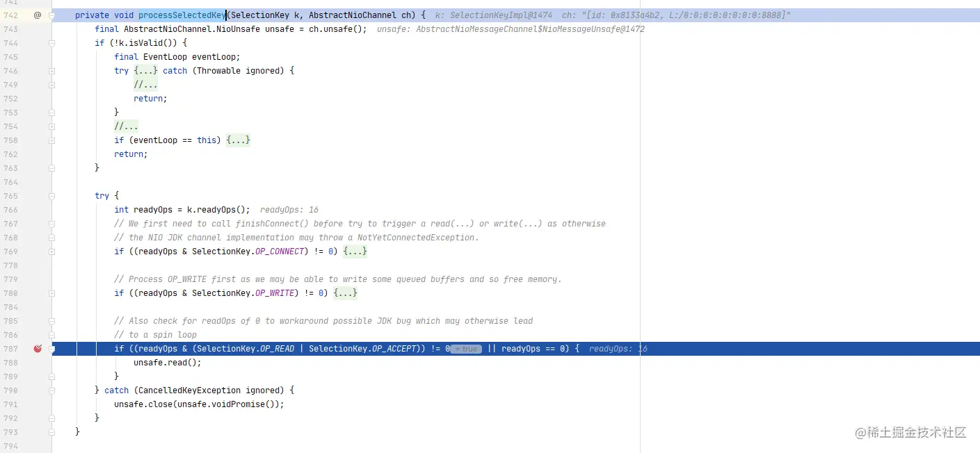This screenshot has width=980, height=453.
Task: Click '!k.isValid()' condition on line 744
Action: click(x=143, y=43)
